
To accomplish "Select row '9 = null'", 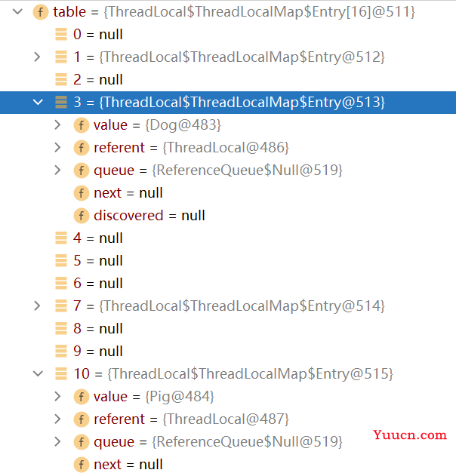I will point(228,352).
